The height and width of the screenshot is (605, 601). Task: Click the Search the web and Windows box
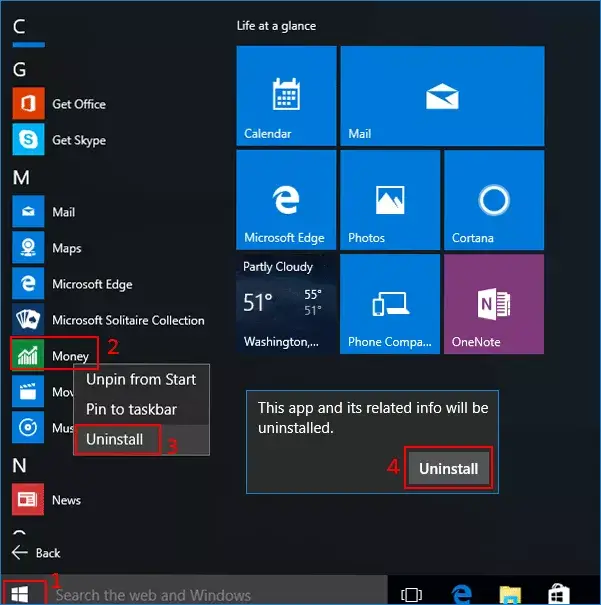(218, 594)
